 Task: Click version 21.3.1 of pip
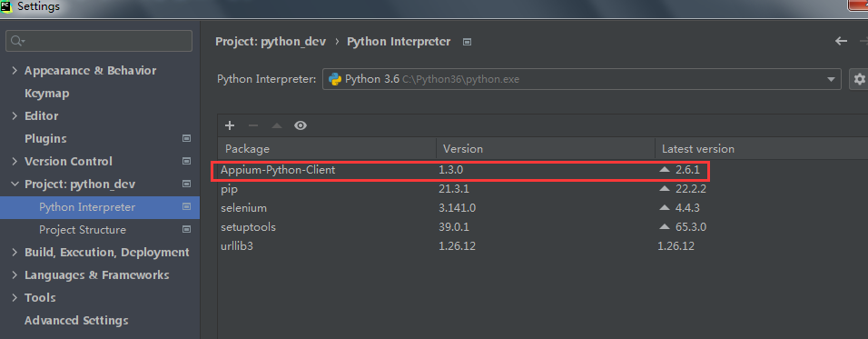point(454,189)
